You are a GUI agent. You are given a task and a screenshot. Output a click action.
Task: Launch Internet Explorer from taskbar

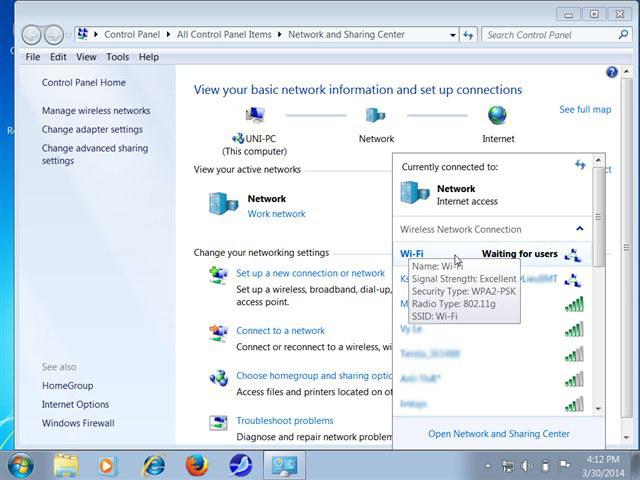153,465
